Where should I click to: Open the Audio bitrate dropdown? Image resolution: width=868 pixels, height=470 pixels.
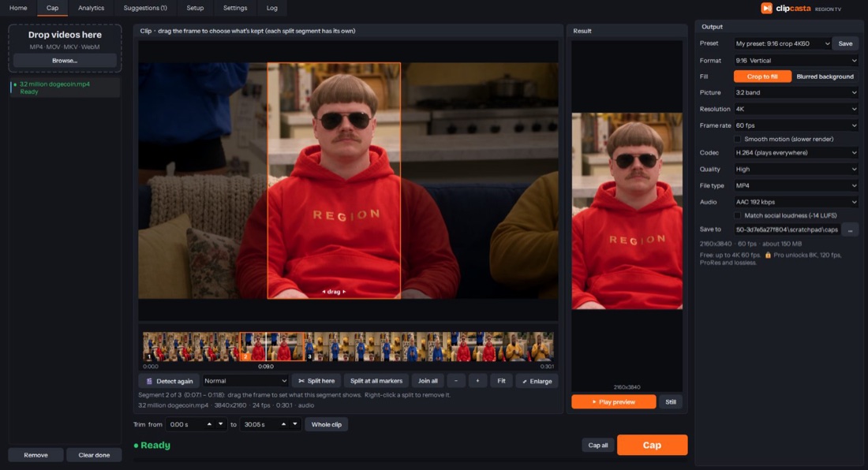click(796, 202)
